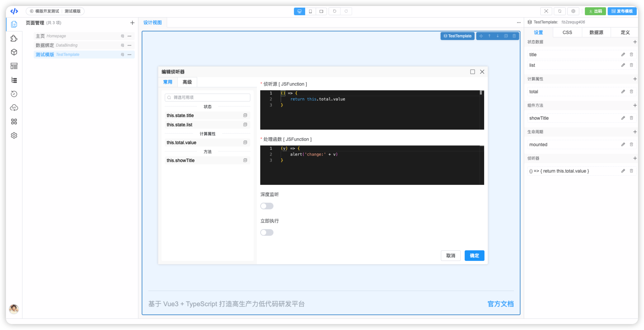Edit the title state with pencil icon
This screenshot has width=644, height=330.
coord(623,55)
